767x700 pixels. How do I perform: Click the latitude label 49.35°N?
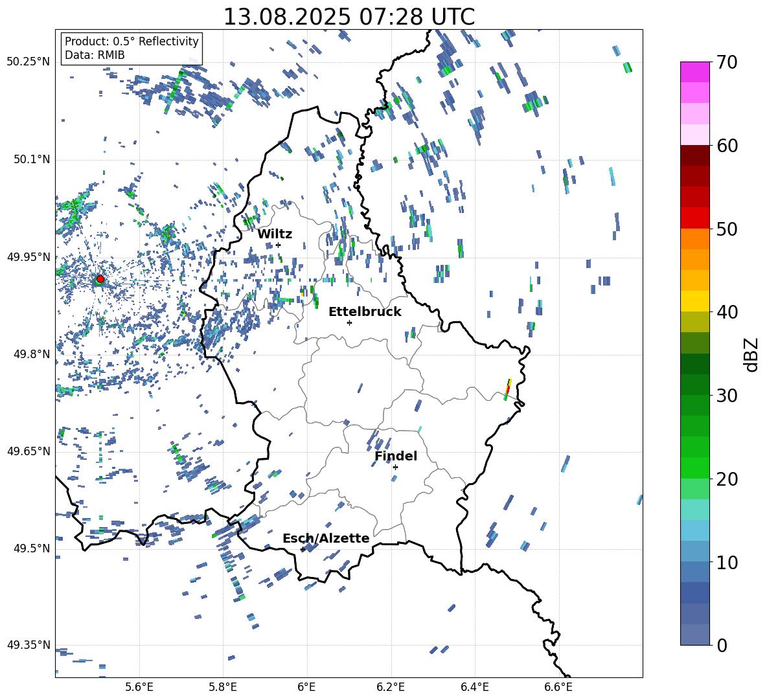[x=29, y=645]
